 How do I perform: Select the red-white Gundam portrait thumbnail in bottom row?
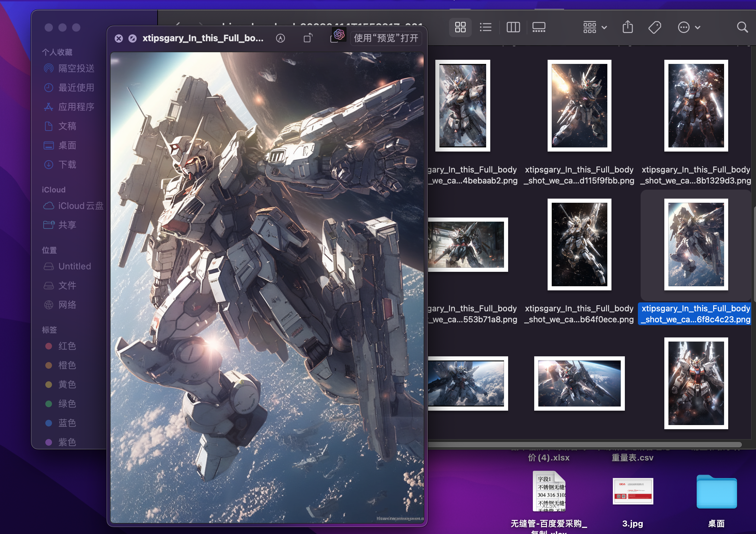696,383
